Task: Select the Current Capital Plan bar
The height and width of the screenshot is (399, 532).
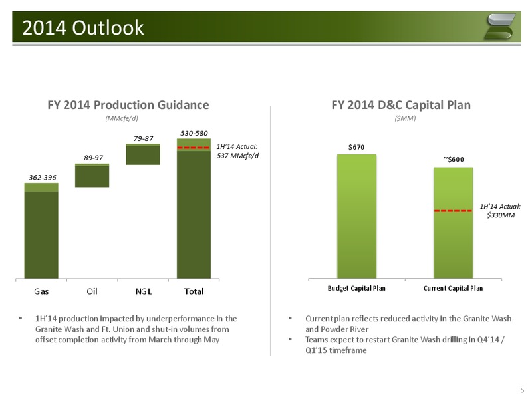Action: coord(454,223)
